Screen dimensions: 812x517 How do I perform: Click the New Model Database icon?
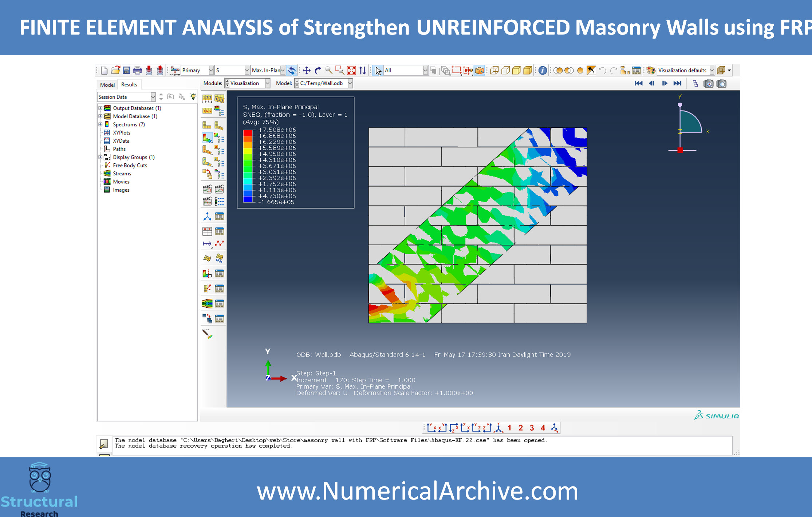[x=104, y=70]
